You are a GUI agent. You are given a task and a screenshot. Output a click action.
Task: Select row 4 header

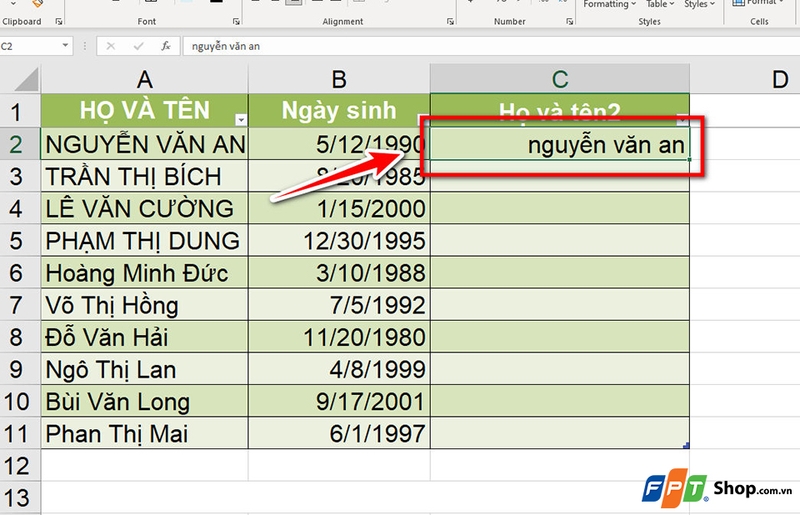(20, 208)
